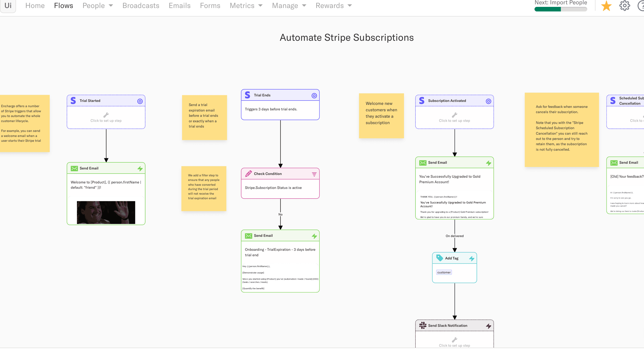Click the 'Welcome new customers' sticky note
Screen dimensions: 644x349
381,115
